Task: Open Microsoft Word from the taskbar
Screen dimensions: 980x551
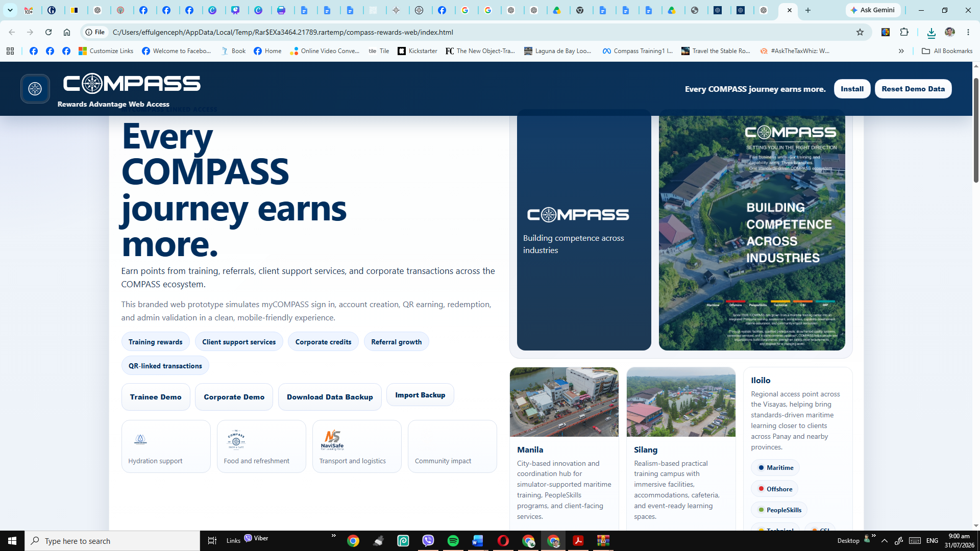Action: pos(478,541)
